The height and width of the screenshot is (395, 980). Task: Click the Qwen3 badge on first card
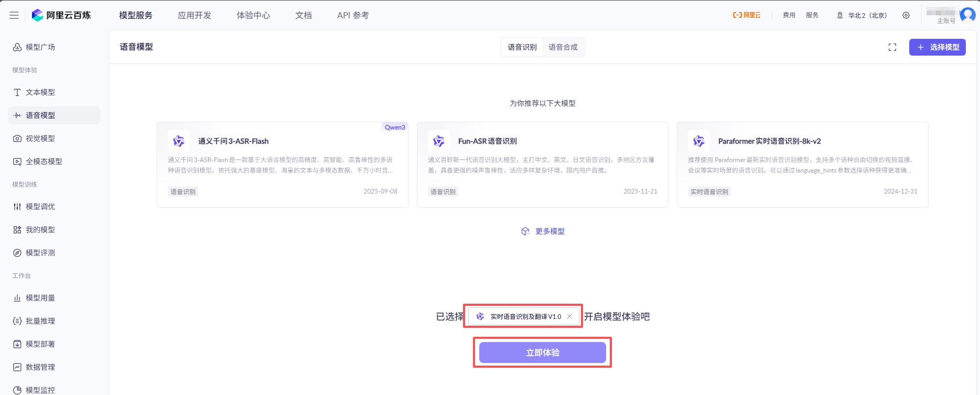point(395,127)
